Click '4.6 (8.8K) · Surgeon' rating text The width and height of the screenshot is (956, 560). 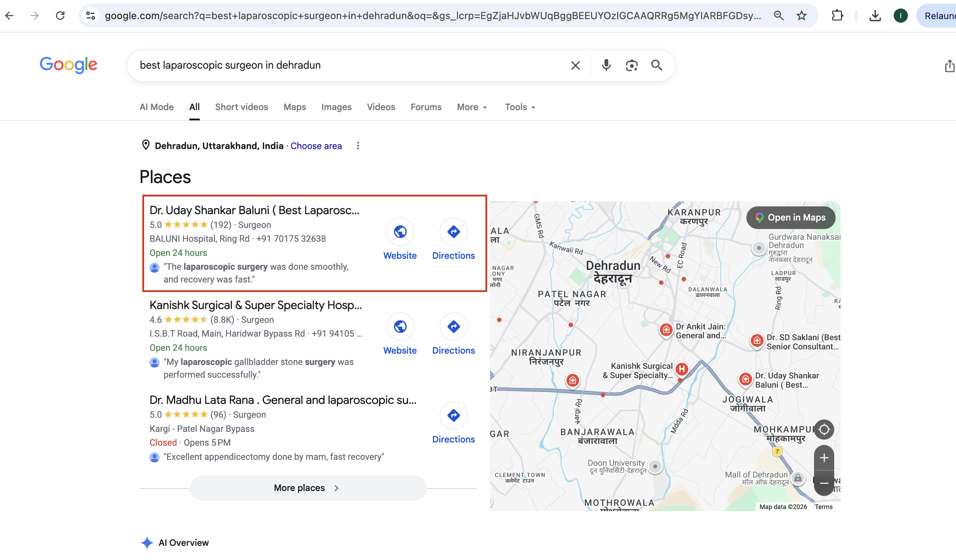pos(212,320)
